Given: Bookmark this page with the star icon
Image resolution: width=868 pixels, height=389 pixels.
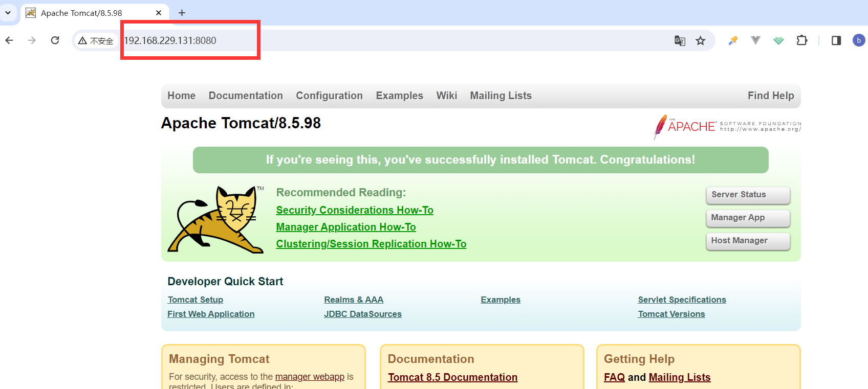Looking at the screenshot, I should (701, 41).
